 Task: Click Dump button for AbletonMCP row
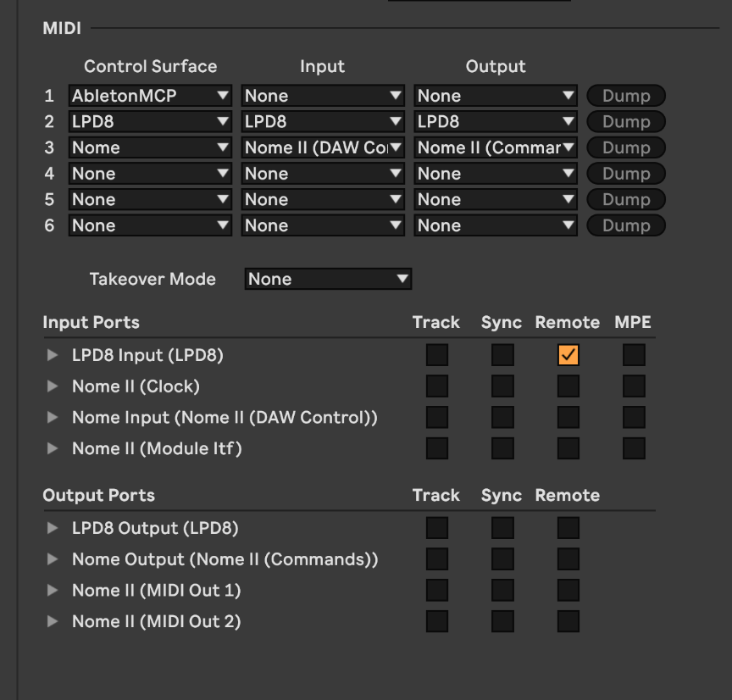coord(626,96)
